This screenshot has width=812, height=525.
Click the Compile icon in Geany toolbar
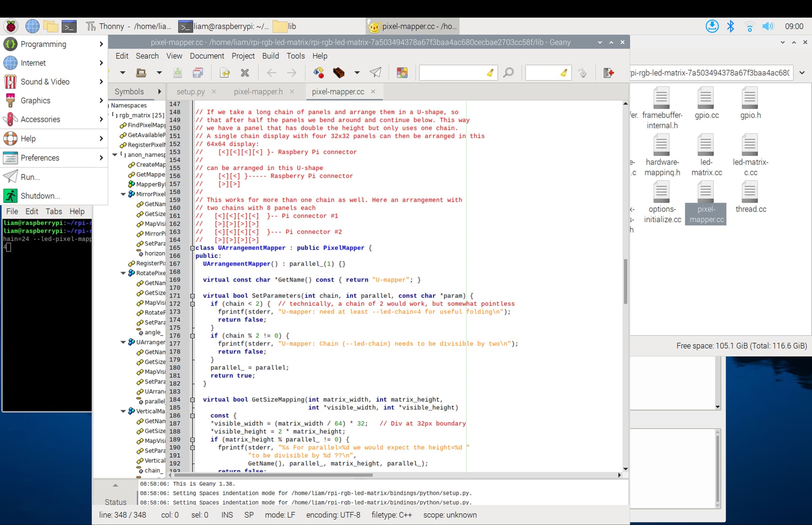click(318, 73)
